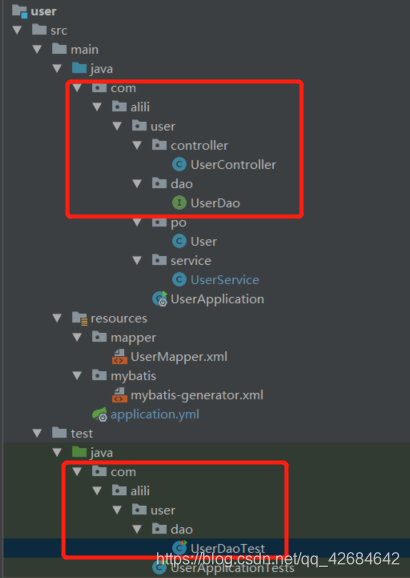Select the mybatis folder
The width and height of the screenshot is (410, 578).
[x=133, y=376]
